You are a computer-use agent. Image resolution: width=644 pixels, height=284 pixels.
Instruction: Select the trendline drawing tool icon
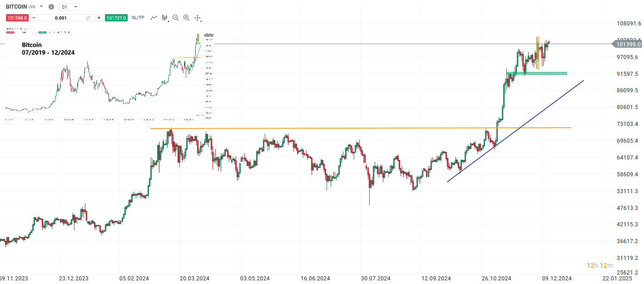click(154, 18)
